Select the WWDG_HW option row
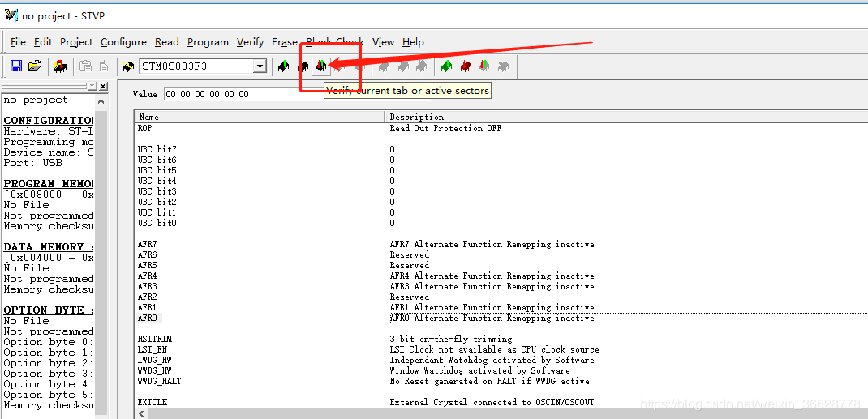This screenshot has width=868, height=419. (154, 370)
